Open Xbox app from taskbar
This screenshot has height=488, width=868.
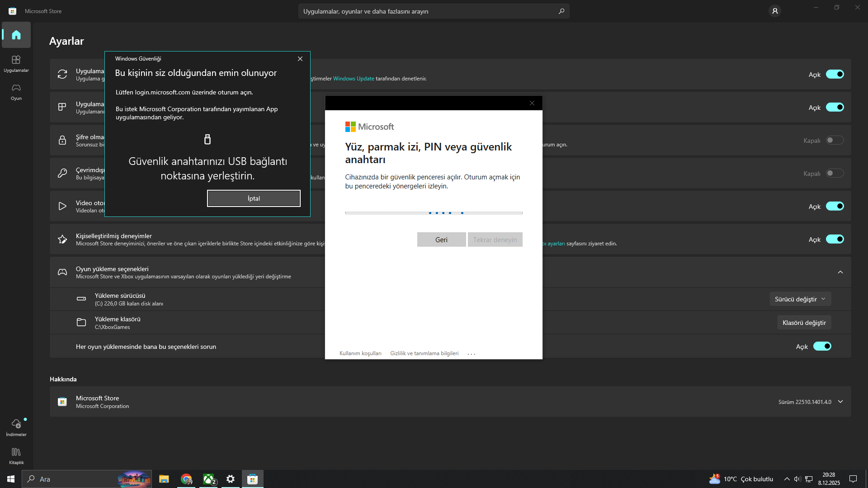point(208,479)
